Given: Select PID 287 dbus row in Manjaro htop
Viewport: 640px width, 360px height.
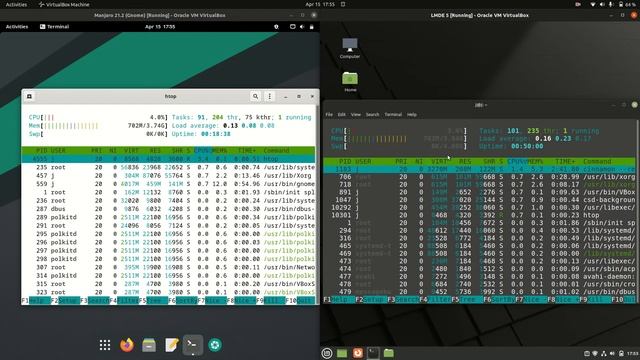Looking at the screenshot, I should coord(168,209).
